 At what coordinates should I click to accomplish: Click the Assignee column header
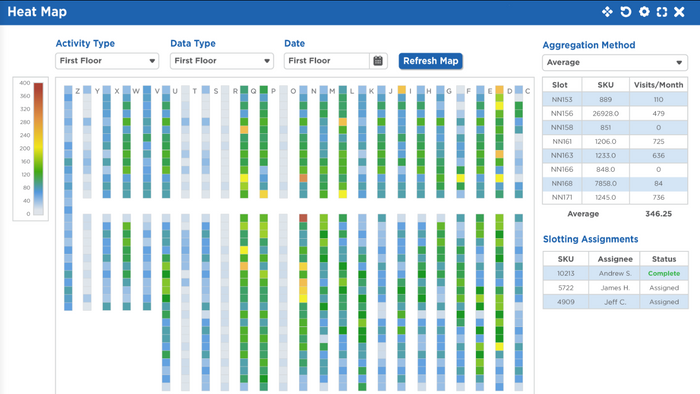615,259
